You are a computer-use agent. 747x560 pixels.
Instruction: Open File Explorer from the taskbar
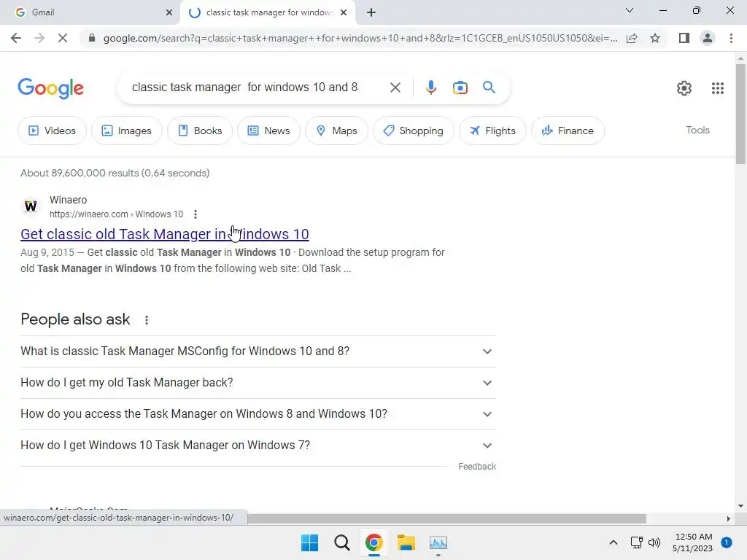coord(406,542)
